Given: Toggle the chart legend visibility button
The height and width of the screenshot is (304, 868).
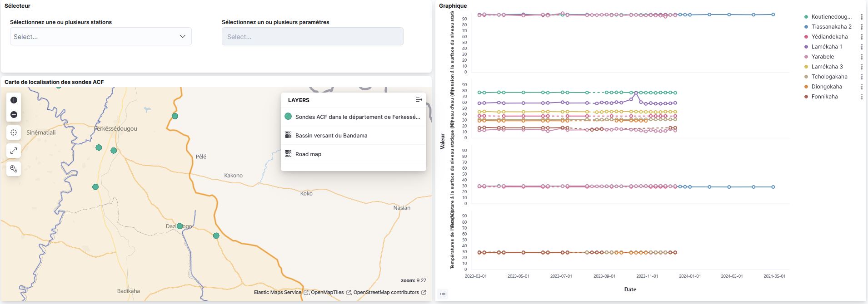Looking at the screenshot, I should click(443, 294).
